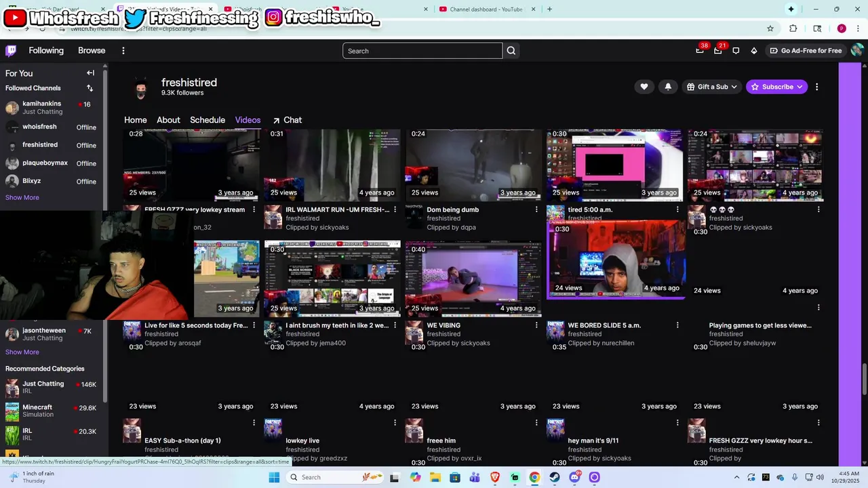Play the WE VIBING clip thumbnail
Viewport: 868px width, 488px height.
(473, 279)
